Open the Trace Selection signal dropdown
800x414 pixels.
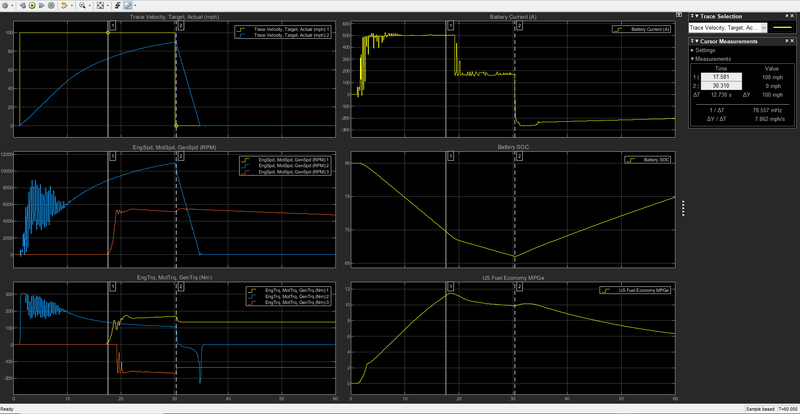click(x=762, y=28)
